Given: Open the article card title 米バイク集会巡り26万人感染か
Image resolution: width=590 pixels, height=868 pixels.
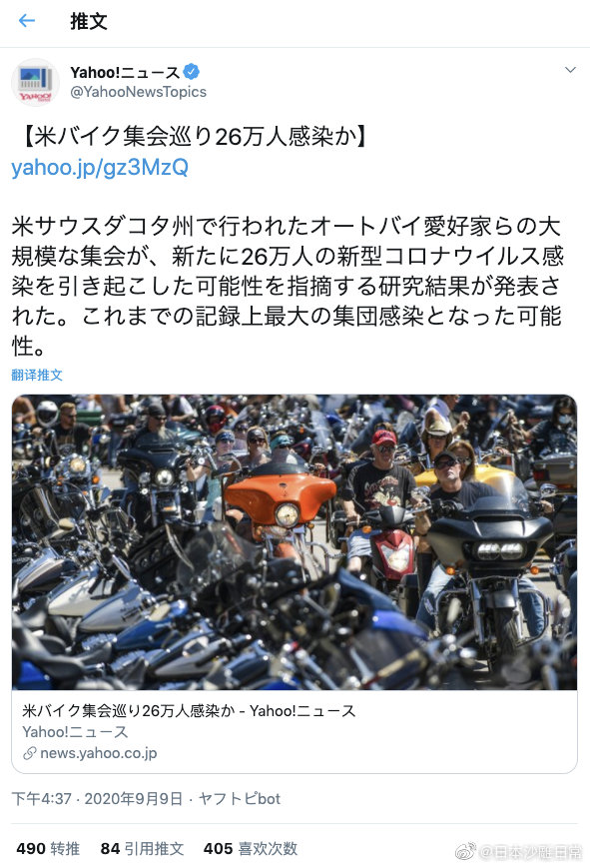Looking at the screenshot, I should (x=189, y=711).
